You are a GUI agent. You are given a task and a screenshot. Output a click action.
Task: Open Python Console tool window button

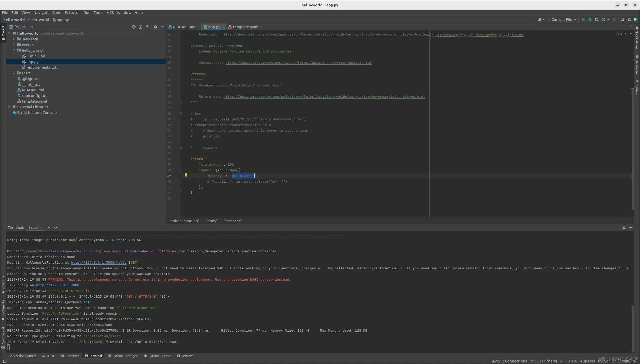pos(157,356)
